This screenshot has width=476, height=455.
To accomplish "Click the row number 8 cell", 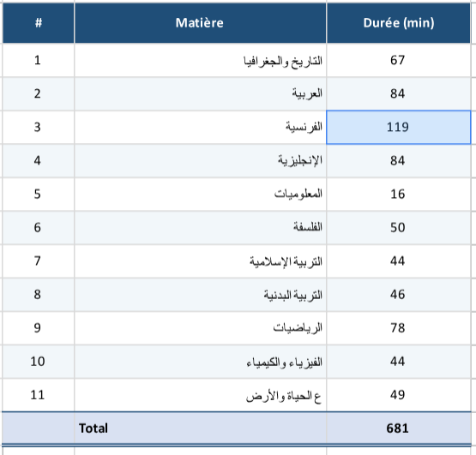I will click(39, 295).
